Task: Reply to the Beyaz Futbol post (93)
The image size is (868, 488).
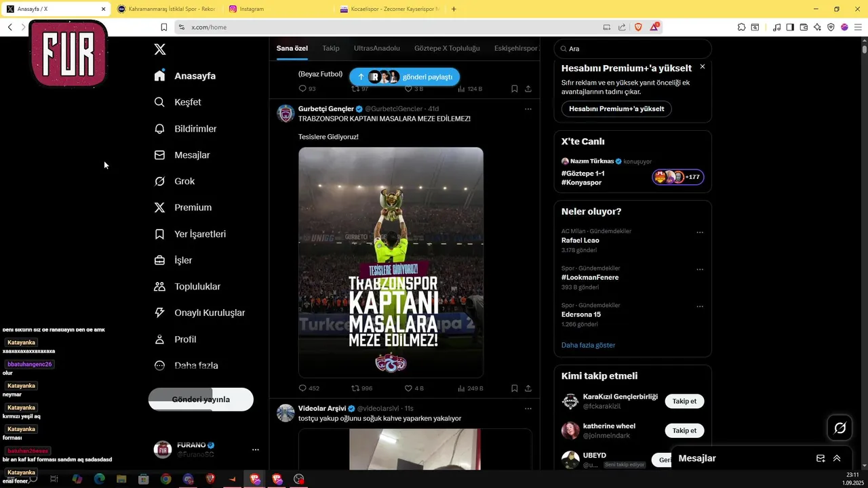Action: point(307,89)
